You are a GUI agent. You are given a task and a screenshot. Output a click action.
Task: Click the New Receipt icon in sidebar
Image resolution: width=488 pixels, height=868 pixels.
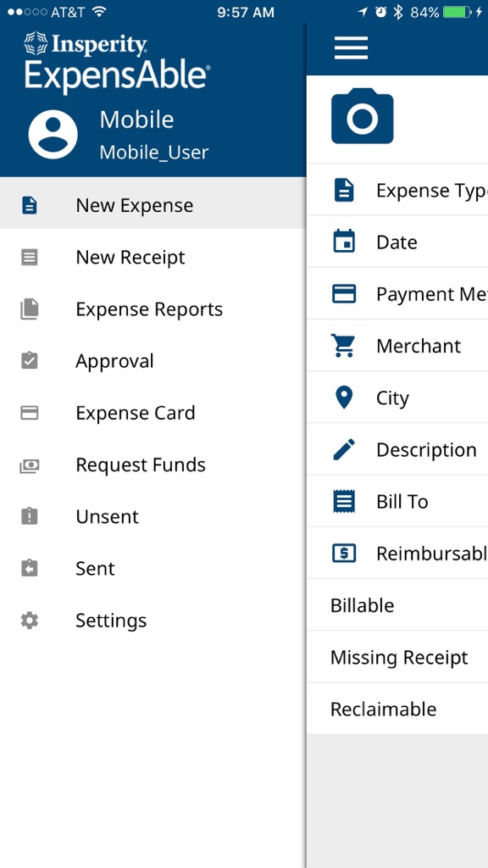30,258
